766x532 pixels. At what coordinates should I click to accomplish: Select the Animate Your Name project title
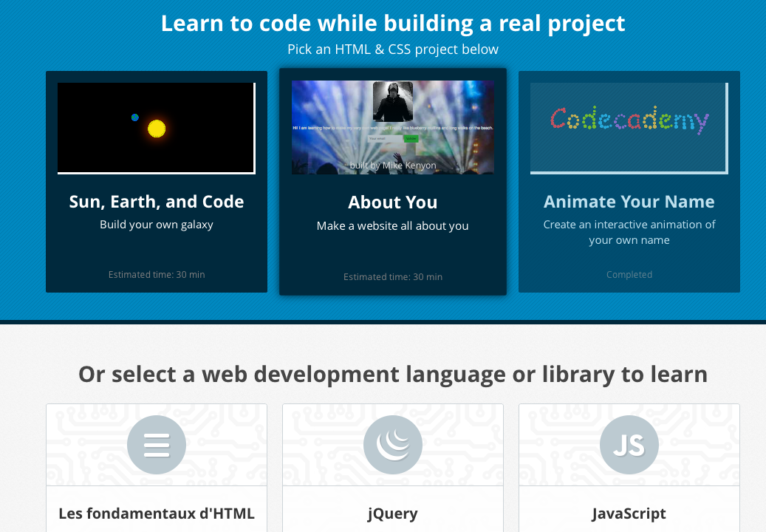[x=629, y=202]
